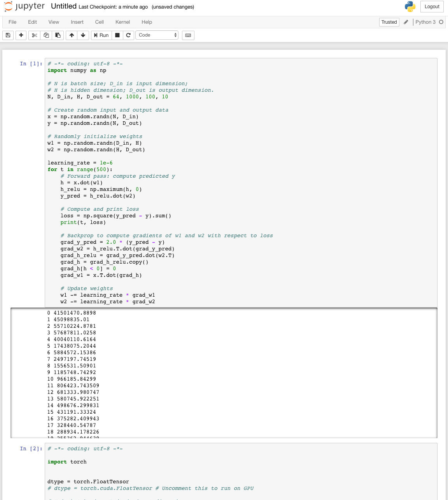This screenshot has height=500, width=448.
Task: Click the 'h_relu = np.maximum(h, 0)' line
Action: click(x=101, y=189)
